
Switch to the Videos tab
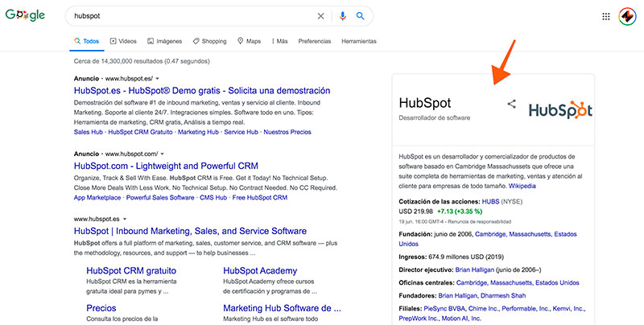(x=123, y=41)
